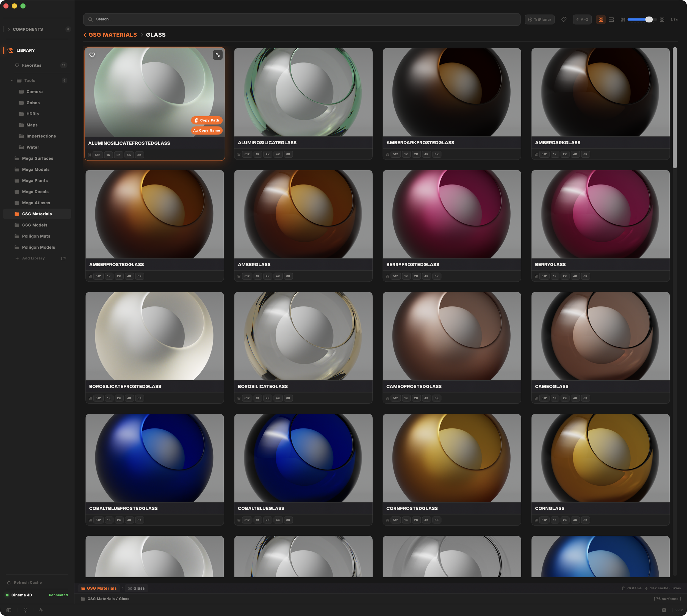Toggle the TriPlanar option
687x616 pixels.
tap(539, 20)
